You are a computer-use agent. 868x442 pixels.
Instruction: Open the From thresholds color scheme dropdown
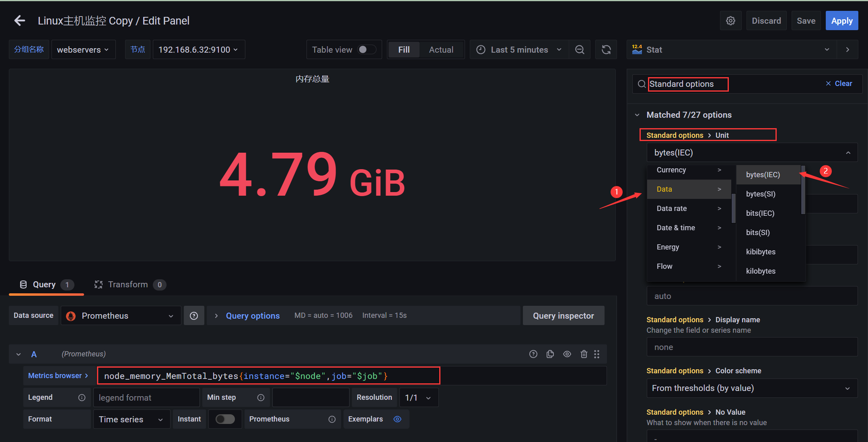coord(752,388)
